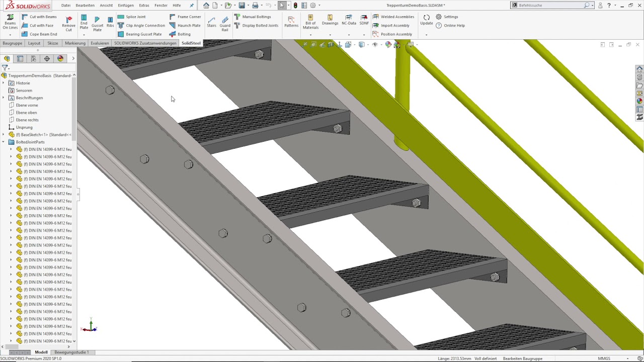Open the Patterns tool

click(x=291, y=22)
